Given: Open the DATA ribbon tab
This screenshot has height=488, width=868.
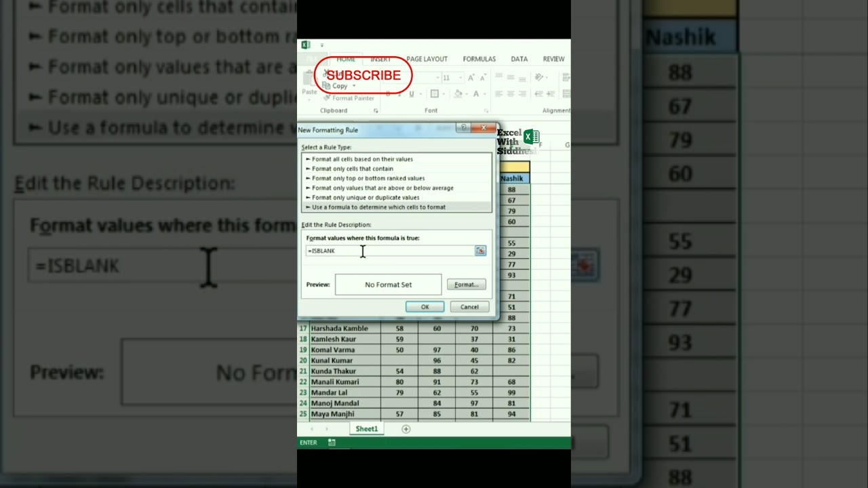Looking at the screenshot, I should tap(519, 59).
